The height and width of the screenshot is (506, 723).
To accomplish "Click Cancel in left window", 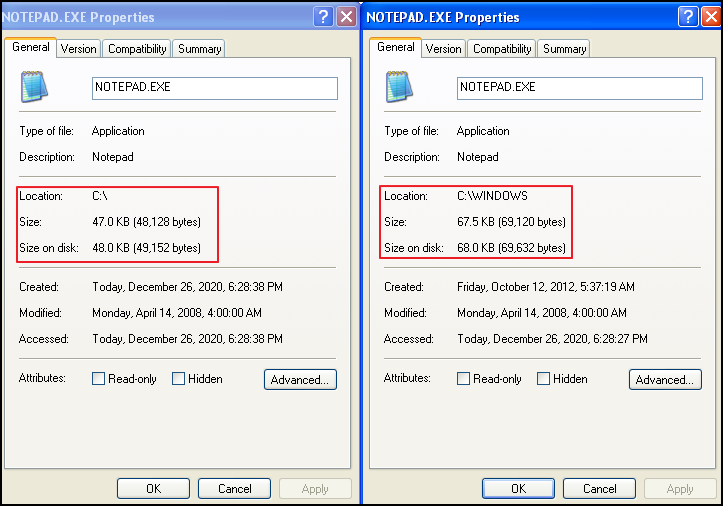I will (235, 488).
